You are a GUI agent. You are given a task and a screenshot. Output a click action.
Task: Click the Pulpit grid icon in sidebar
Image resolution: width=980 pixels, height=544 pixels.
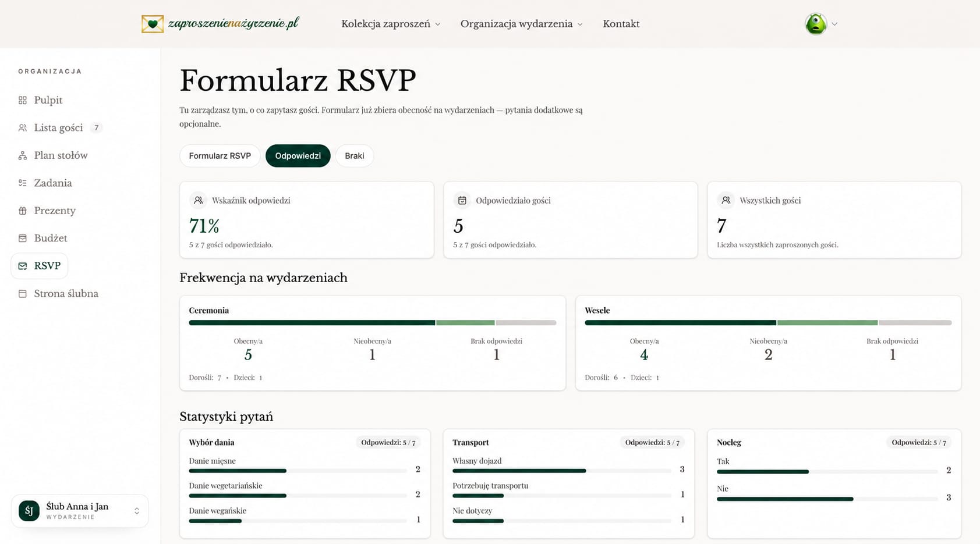click(23, 100)
